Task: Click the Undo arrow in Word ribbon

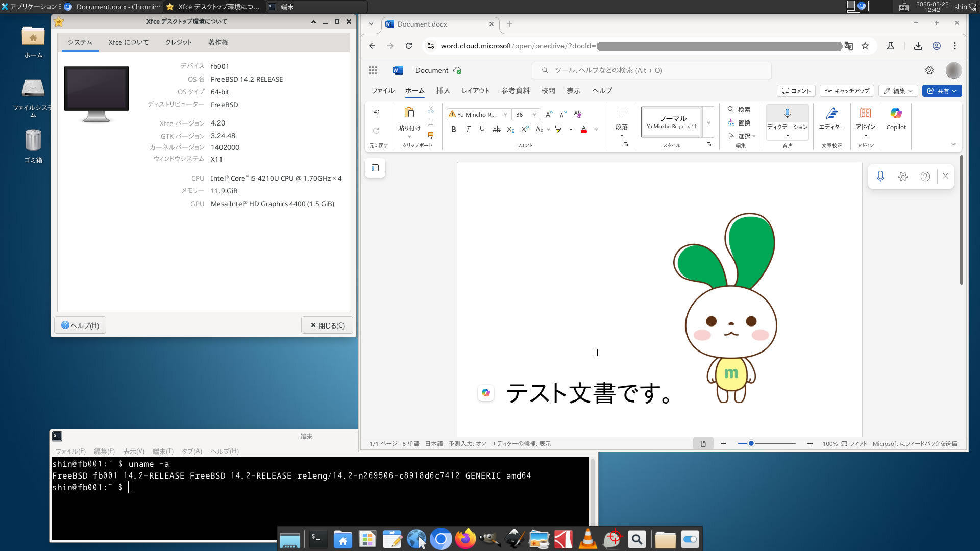Action: pos(376,113)
